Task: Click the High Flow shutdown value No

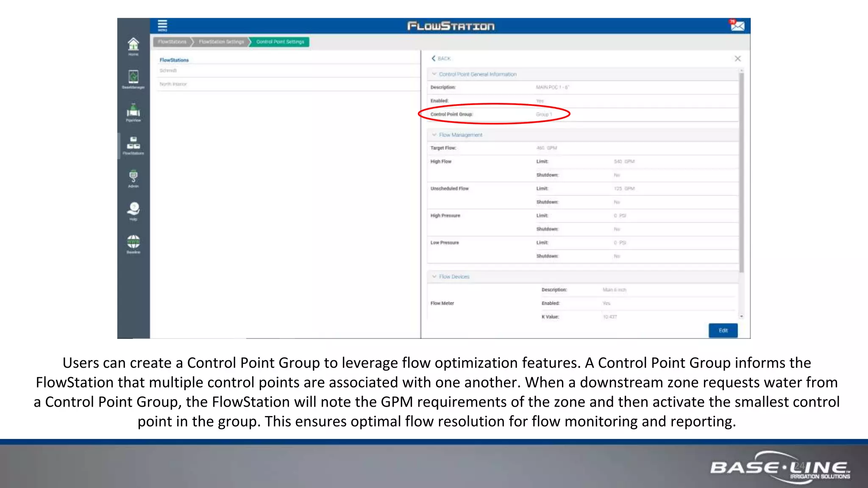Action: pyautogui.click(x=617, y=175)
